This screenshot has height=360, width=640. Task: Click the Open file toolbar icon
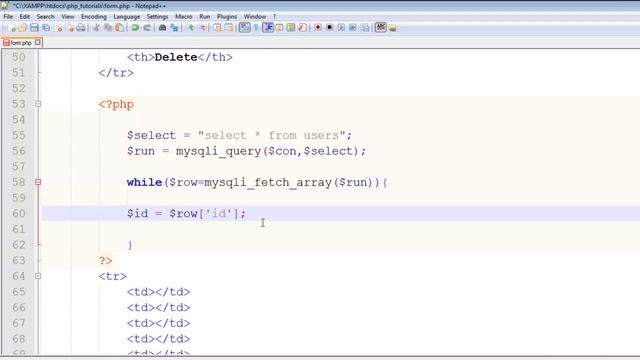(22, 28)
